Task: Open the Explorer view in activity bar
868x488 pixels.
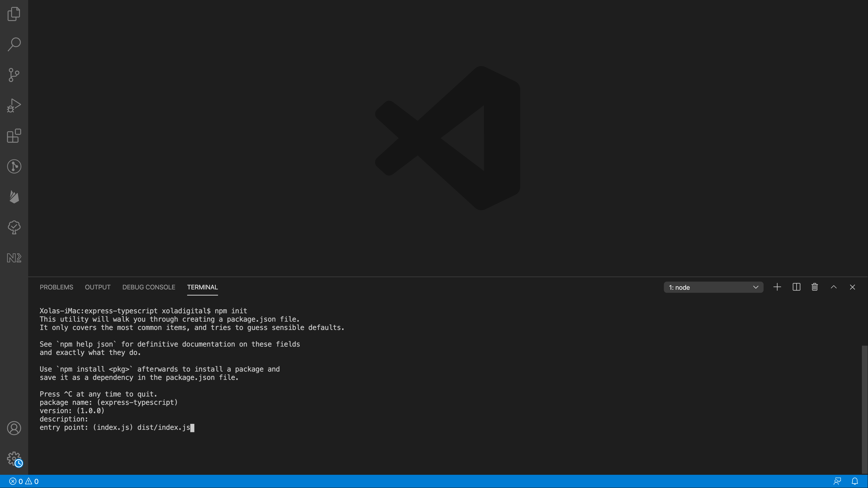Action: tap(14, 14)
